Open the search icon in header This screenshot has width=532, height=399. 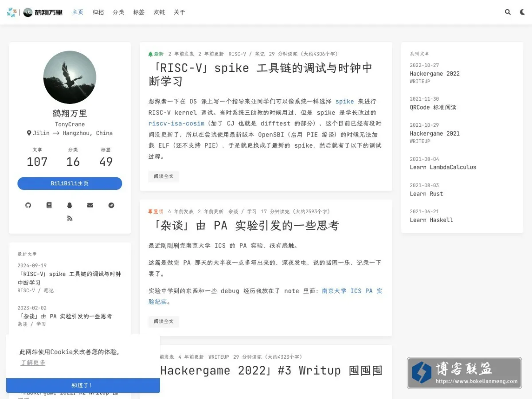(508, 12)
